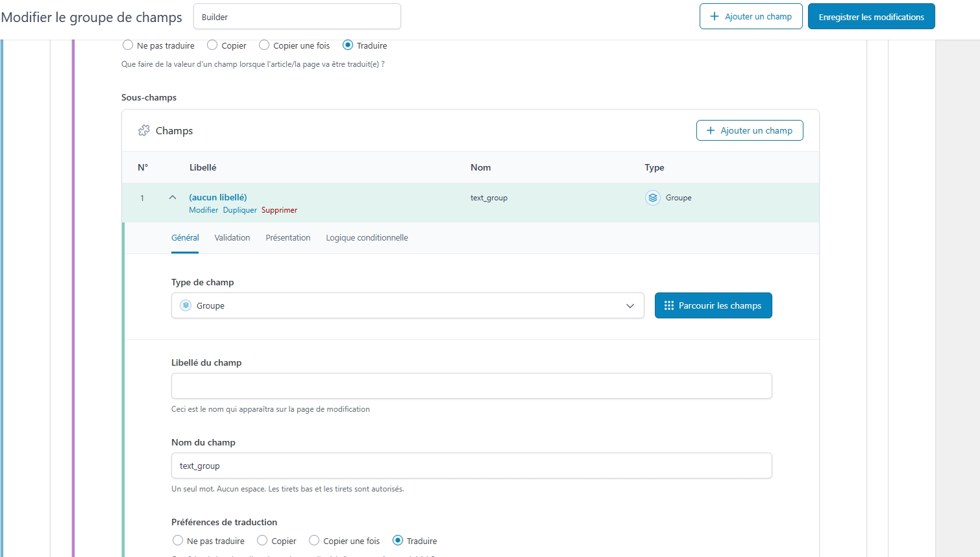980x557 pixels.
Task: Collapse the text_group field row chevron
Action: 173,198
